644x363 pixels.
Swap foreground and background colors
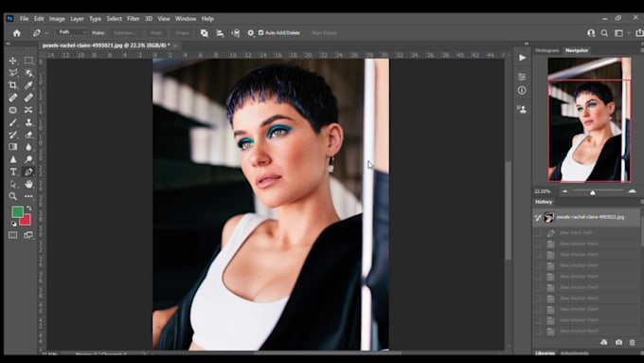28,209
